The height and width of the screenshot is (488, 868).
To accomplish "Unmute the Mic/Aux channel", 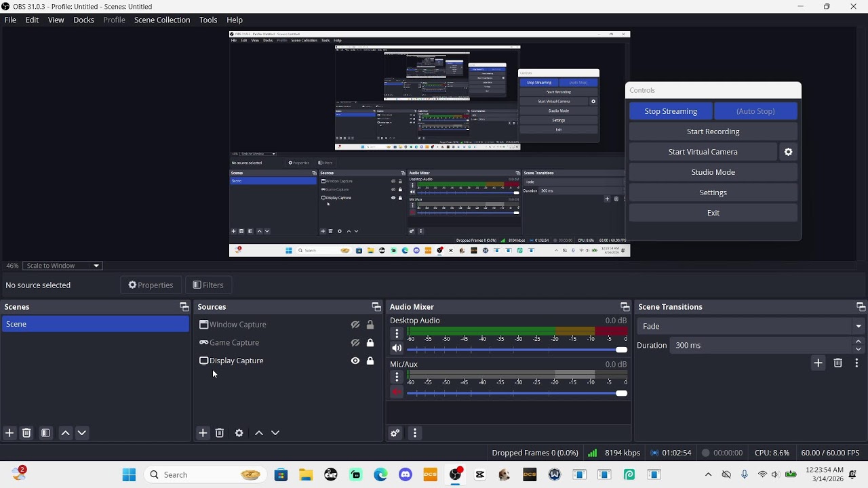I will 397,392.
